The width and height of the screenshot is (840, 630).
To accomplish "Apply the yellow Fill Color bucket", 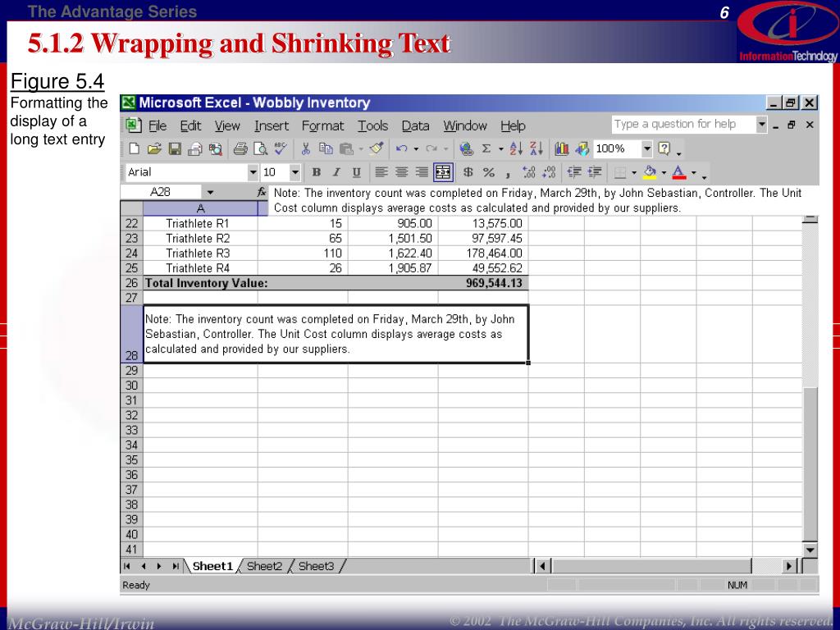I will pos(650,172).
